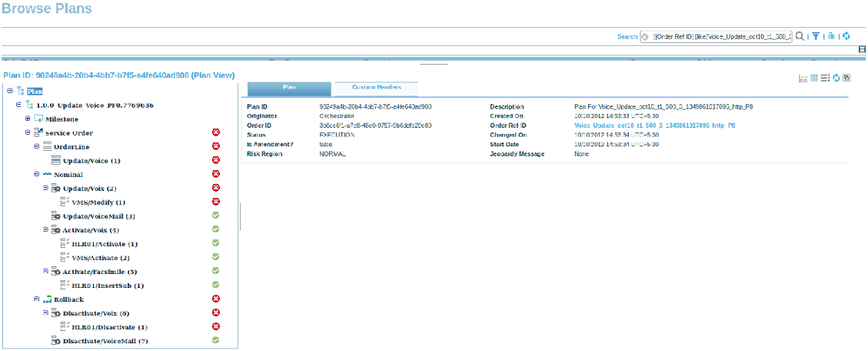Screen dimensions: 868x351
Task: Collapse the Disactivate/Voix (6) node
Action: click(45, 313)
